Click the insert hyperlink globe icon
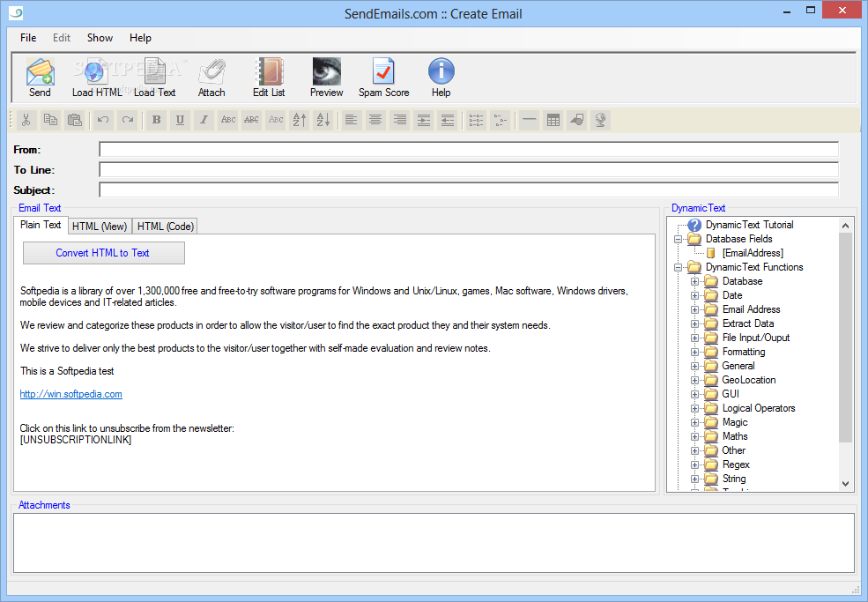Viewport: 868px width, 602px height. (x=601, y=120)
